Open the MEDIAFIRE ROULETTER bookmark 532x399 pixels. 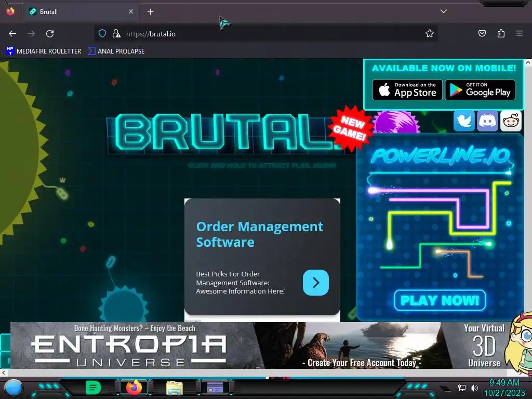pyautogui.click(x=44, y=51)
